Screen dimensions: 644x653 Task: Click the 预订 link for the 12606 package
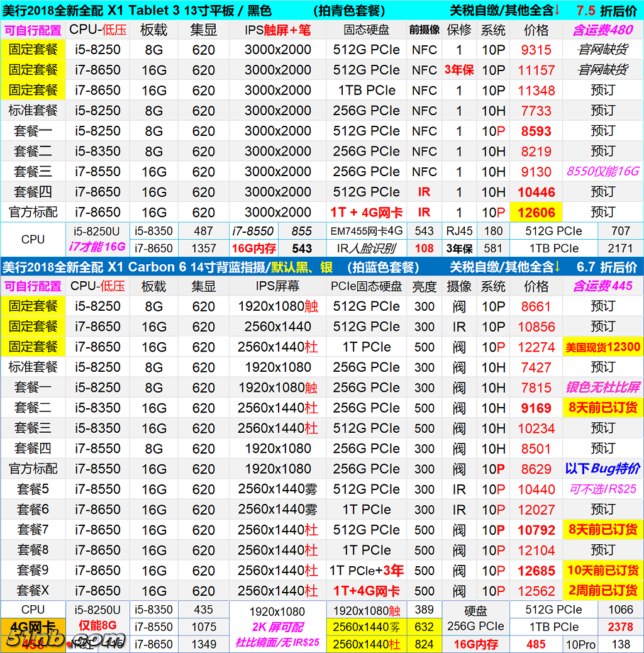click(602, 212)
